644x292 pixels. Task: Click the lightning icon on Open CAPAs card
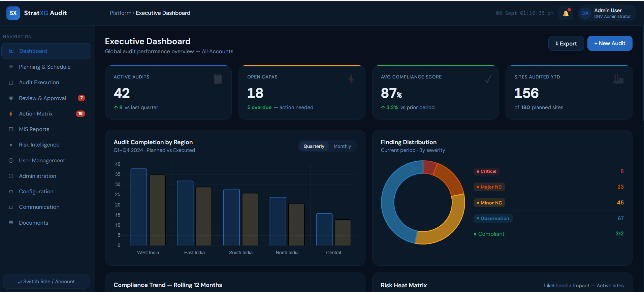(x=351, y=79)
